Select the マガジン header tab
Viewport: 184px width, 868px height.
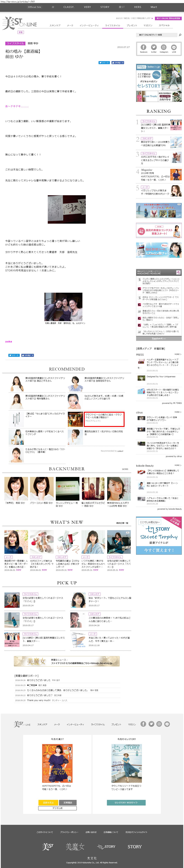148,26
